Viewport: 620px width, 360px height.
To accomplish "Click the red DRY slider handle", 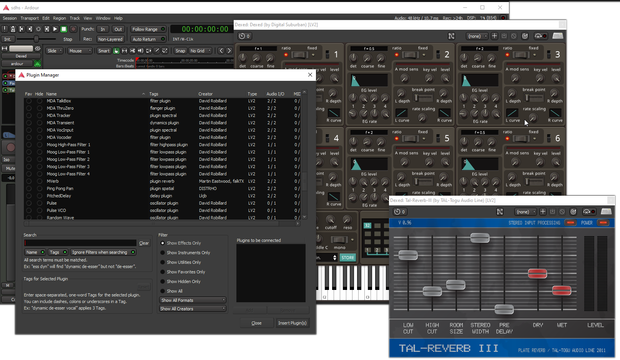I will point(537,273).
